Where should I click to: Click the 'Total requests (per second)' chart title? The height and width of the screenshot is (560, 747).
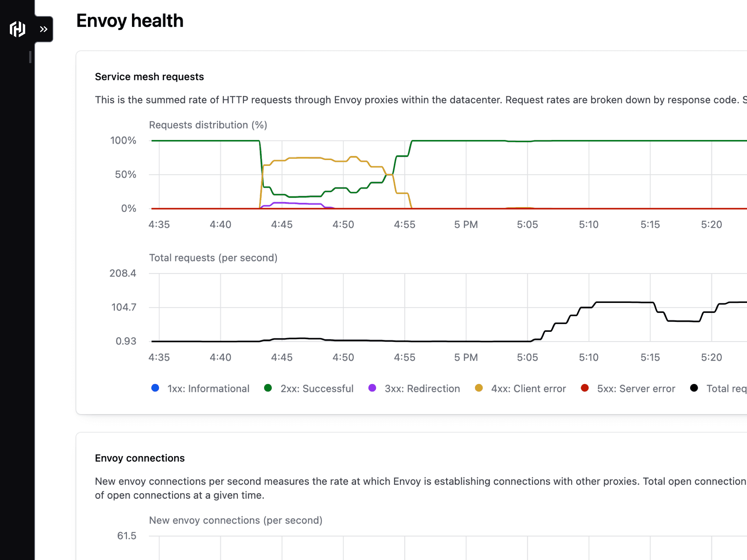point(213,258)
